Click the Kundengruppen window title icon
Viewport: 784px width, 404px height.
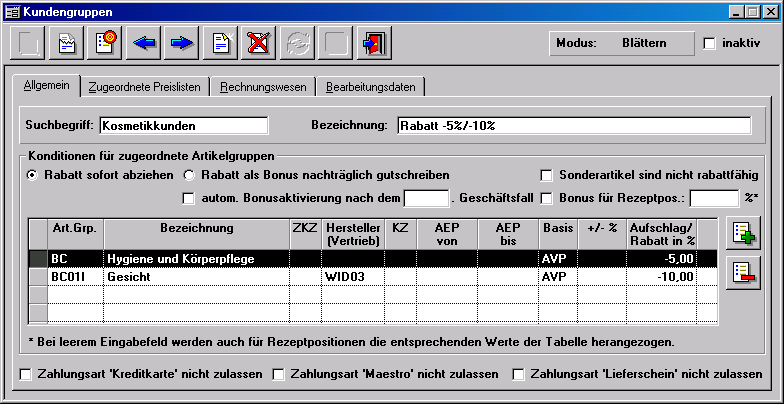tap(12, 12)
